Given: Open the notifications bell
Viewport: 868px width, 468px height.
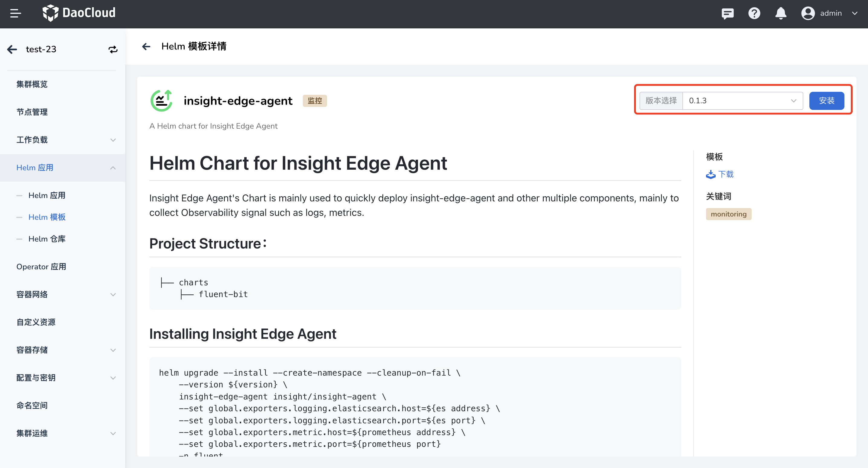Looking at the screenshot, I should tap(781, 14).
